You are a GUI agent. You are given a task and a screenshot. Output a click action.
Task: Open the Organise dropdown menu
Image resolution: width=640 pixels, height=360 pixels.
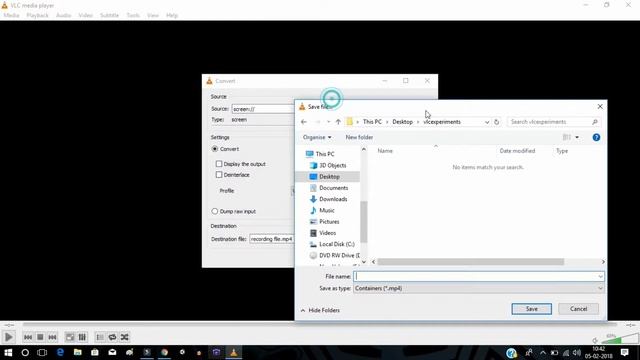click(x=317, y=138)
